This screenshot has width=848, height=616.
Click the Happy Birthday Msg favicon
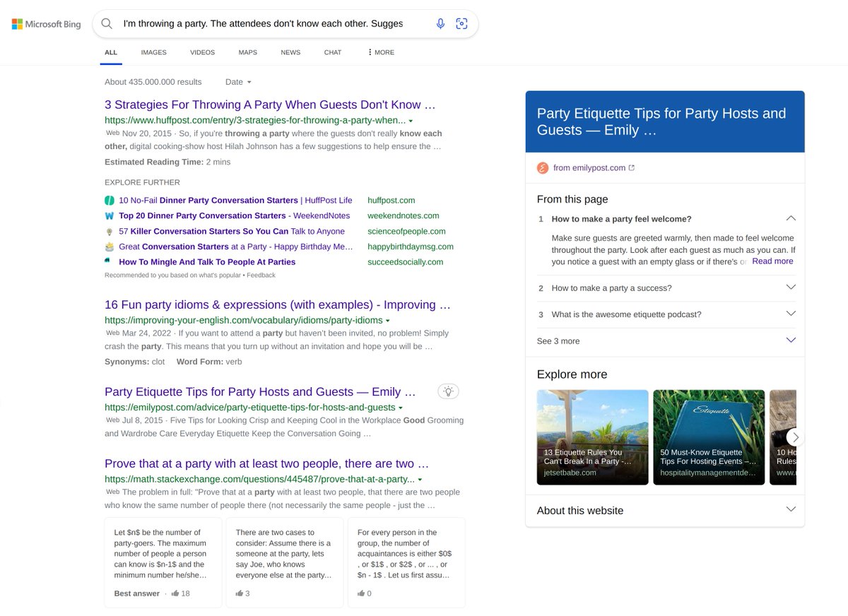(x=110, y=247)
